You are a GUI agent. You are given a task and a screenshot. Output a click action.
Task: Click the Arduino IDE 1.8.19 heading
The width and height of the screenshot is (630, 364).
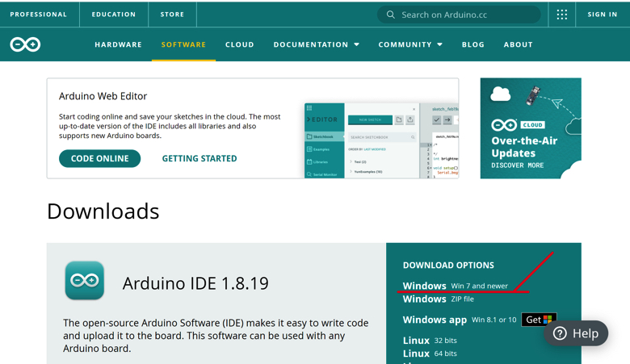[195, 283]
